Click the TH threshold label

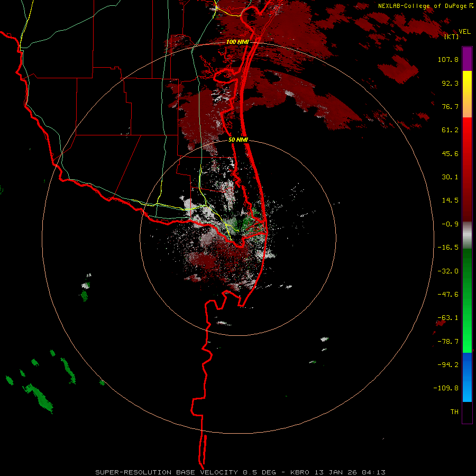pyautogui.click(x=454, y=412)
